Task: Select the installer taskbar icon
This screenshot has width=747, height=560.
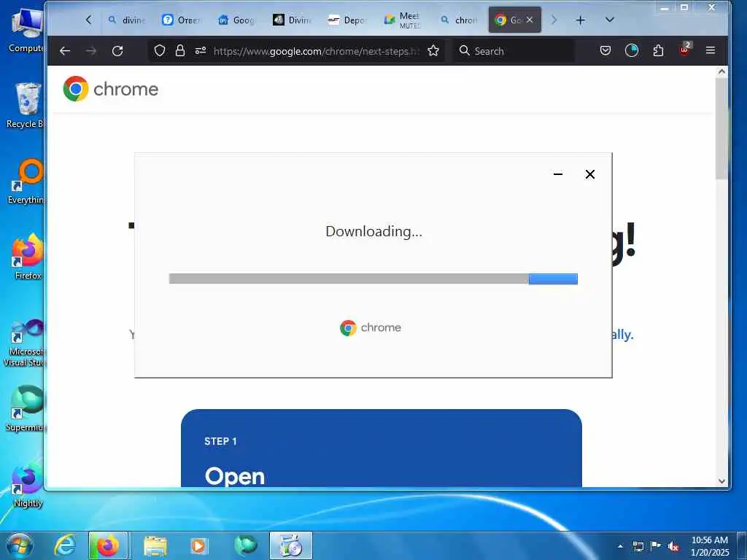Action: (291, 545)
